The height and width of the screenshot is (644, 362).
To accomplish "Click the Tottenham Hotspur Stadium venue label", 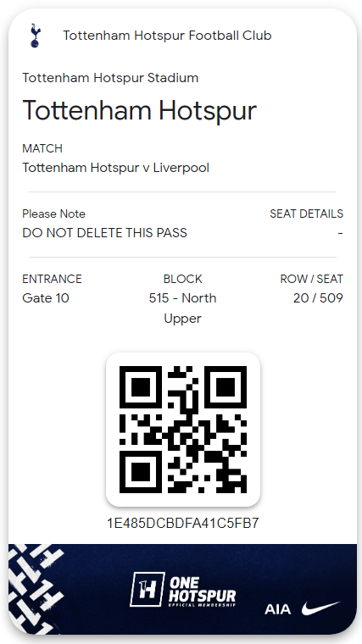I will click(110, 78).
